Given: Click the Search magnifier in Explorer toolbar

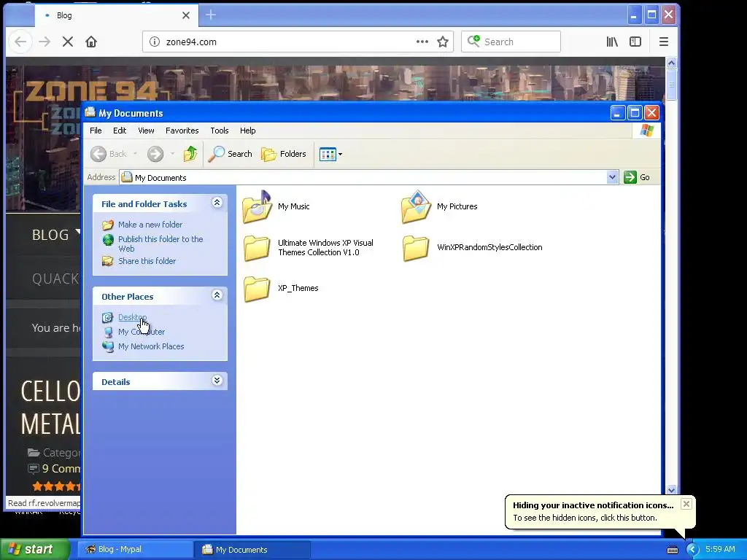Looking at the screenshot, I should pyautogui.click(x=216, y=154).
